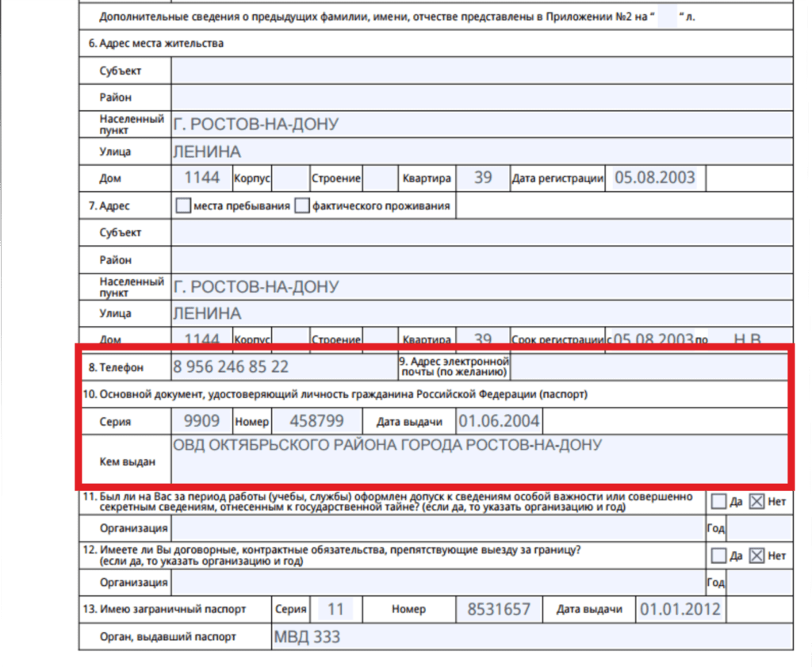Click Год field under question 12

point(759,583)
